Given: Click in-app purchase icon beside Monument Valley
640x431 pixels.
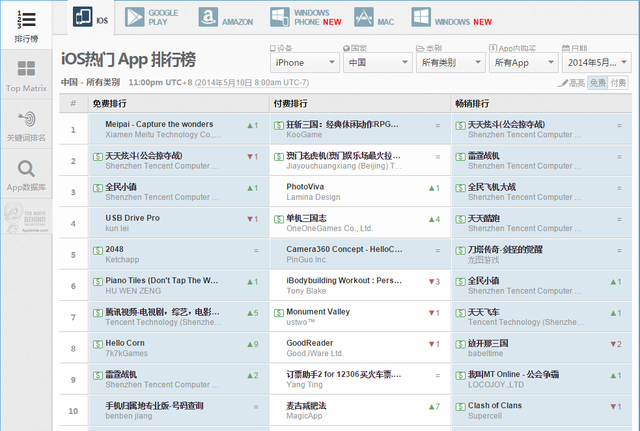Looking at the screenshot, I should tap(279, 313).
